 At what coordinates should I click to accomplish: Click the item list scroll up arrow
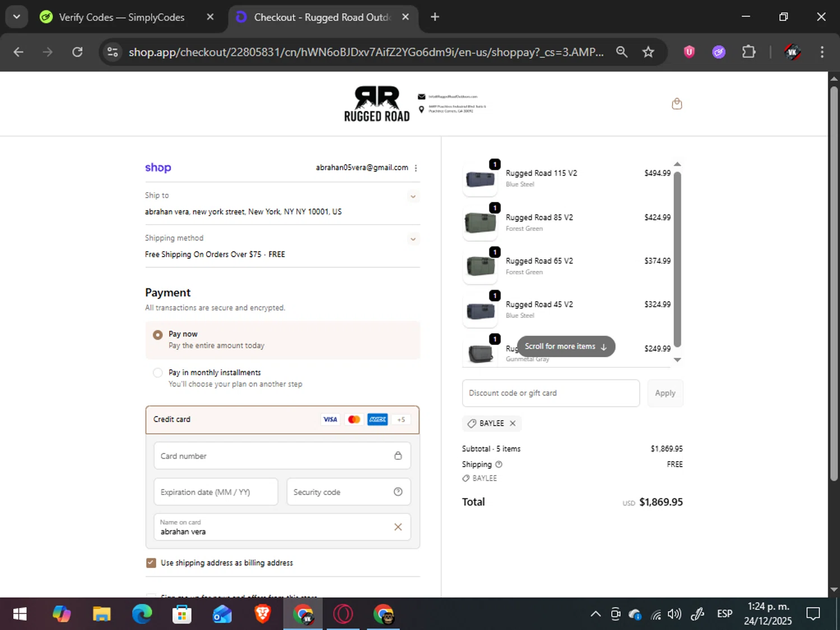677,164
